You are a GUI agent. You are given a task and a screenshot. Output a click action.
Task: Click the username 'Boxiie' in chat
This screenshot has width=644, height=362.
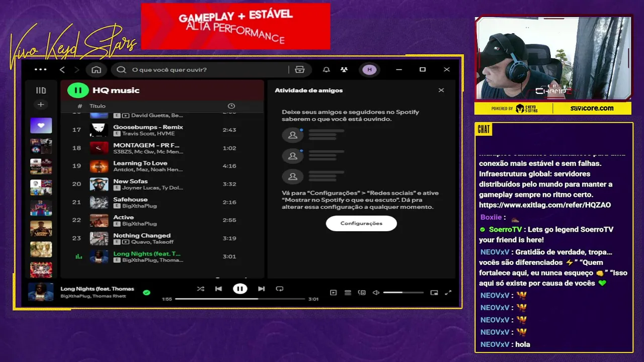[491, 217]
